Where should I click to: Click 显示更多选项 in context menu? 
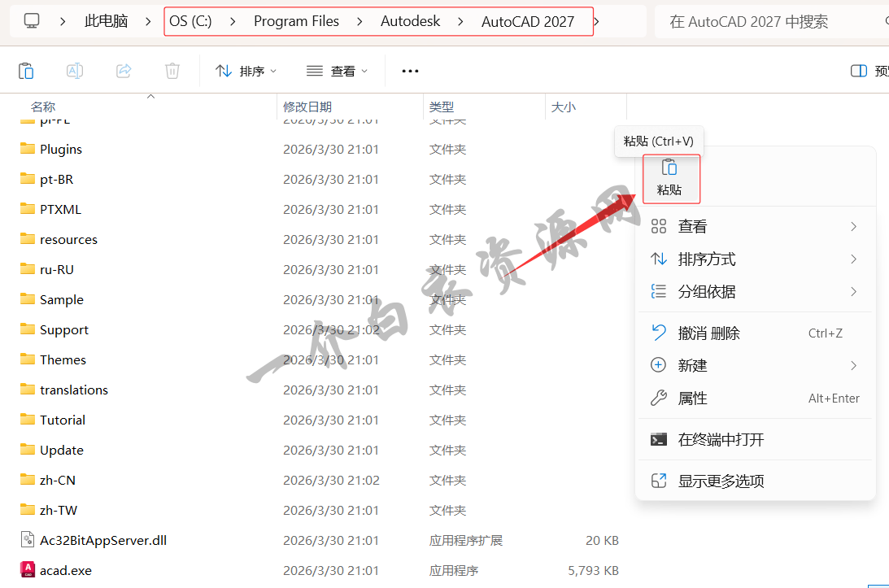tap(721, 481)
